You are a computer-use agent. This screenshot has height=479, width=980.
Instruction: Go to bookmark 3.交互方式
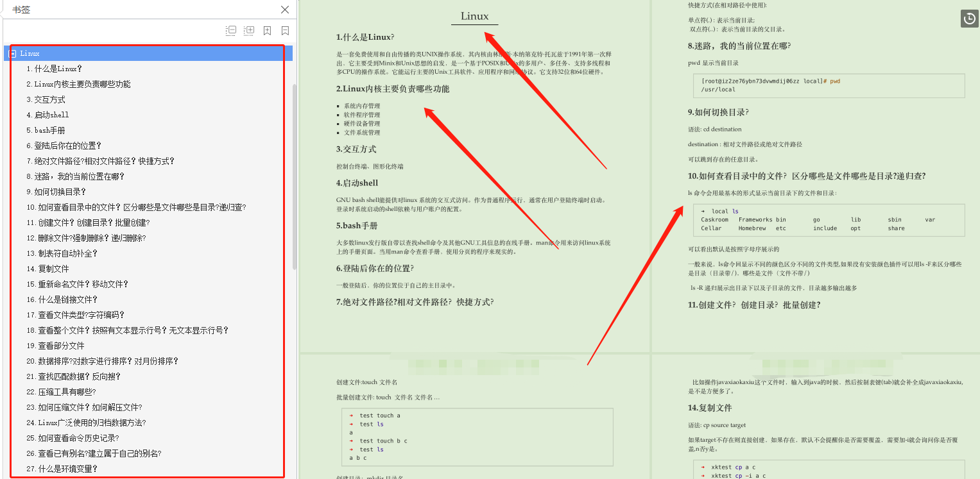46,99
